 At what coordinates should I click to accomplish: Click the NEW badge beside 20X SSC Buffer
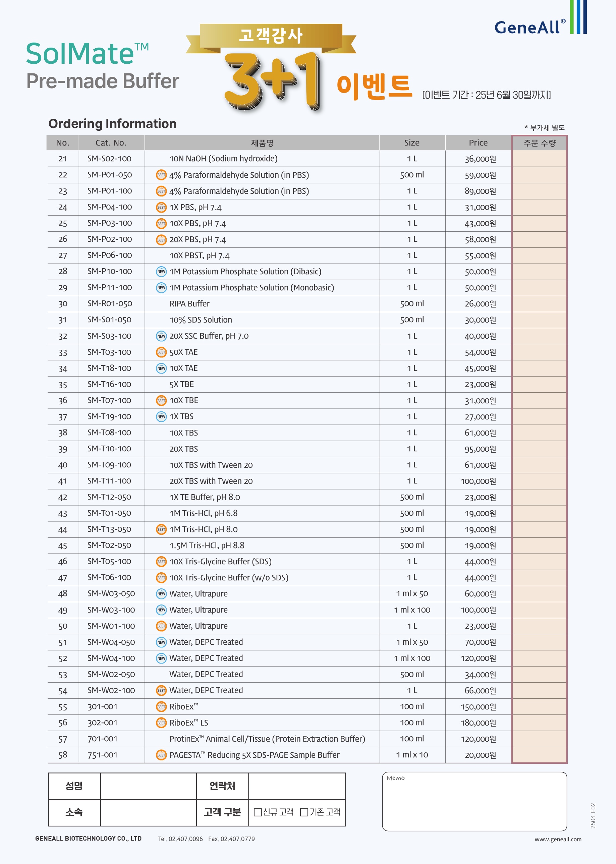click(x=161, y=336)
